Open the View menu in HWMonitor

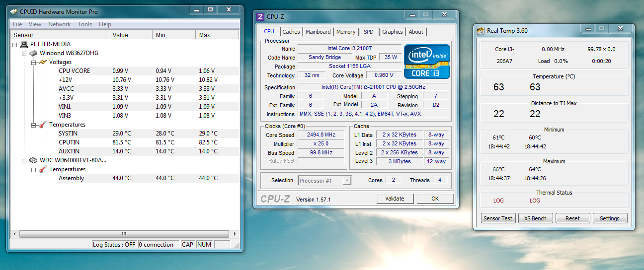pos(35,24)
